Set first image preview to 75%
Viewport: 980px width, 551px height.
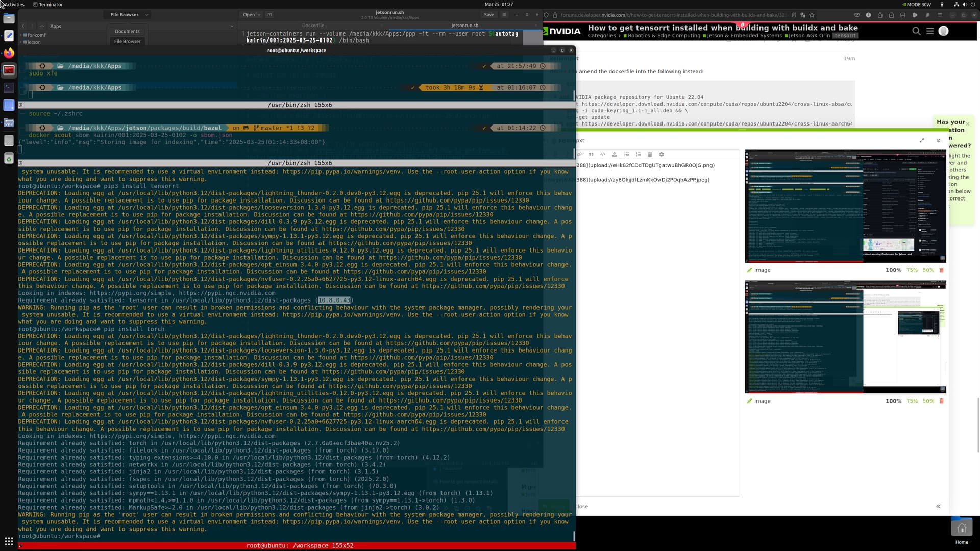click(912, 270)
